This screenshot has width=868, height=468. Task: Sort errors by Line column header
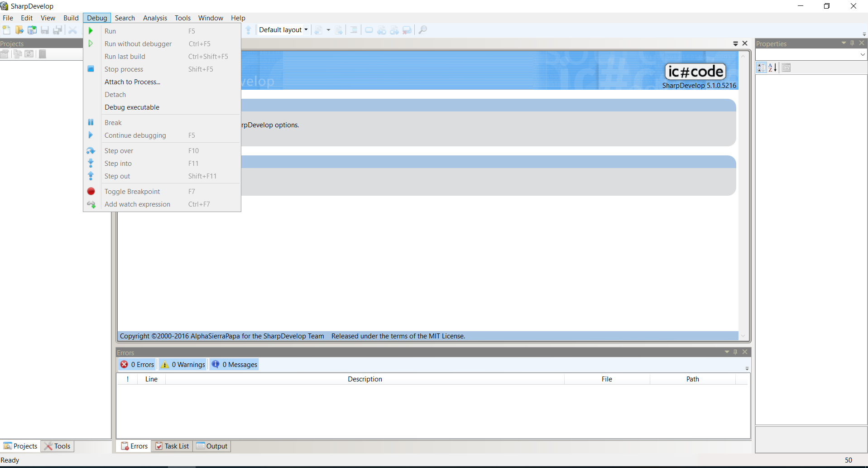151,379
